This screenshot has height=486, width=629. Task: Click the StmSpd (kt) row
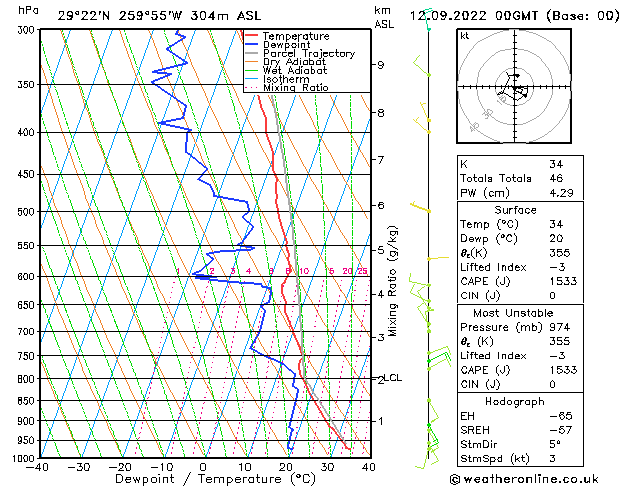520,458
